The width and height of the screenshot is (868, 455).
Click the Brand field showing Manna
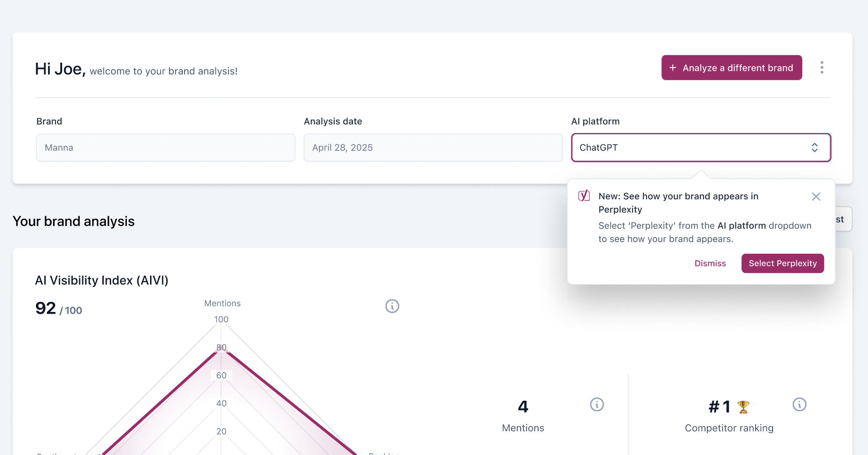coord(165,147)
